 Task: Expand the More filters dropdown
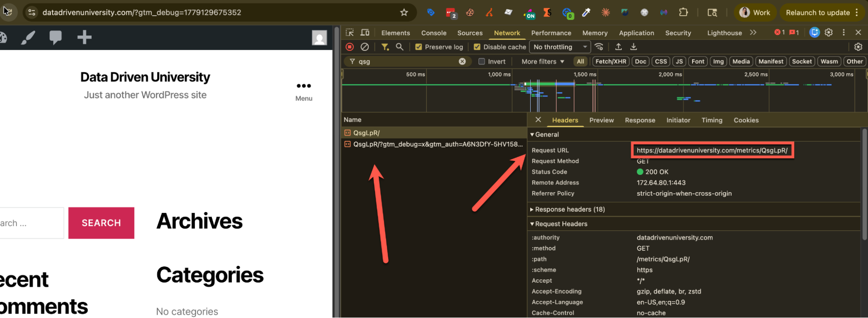(543, 62)
